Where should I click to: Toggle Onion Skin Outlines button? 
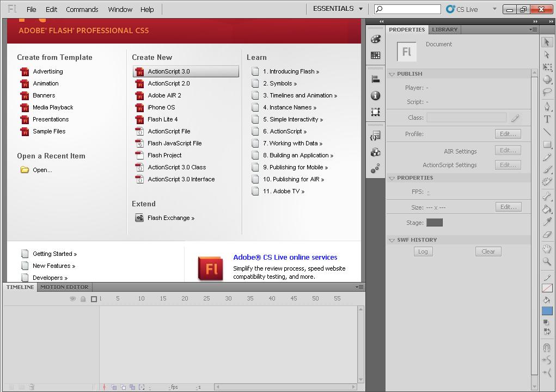124,387
